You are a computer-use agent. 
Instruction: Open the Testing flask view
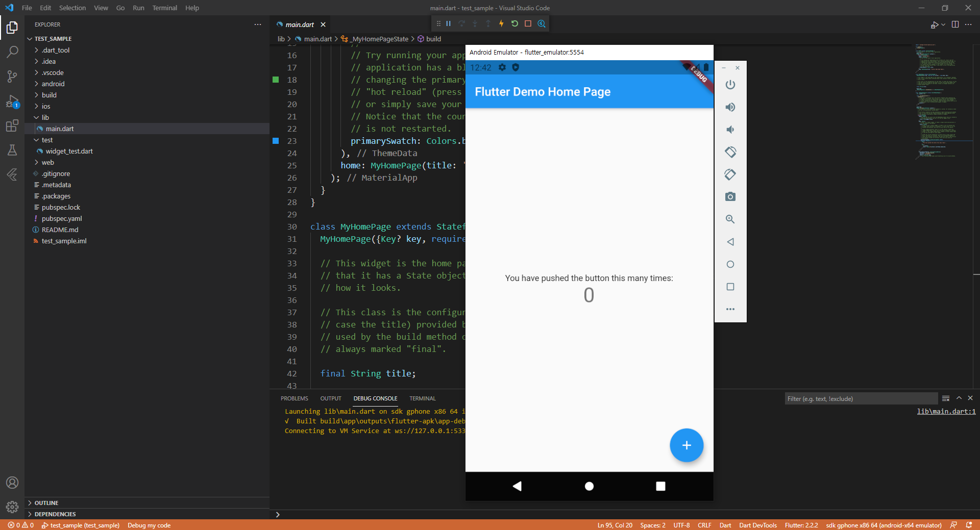[12, 150]
